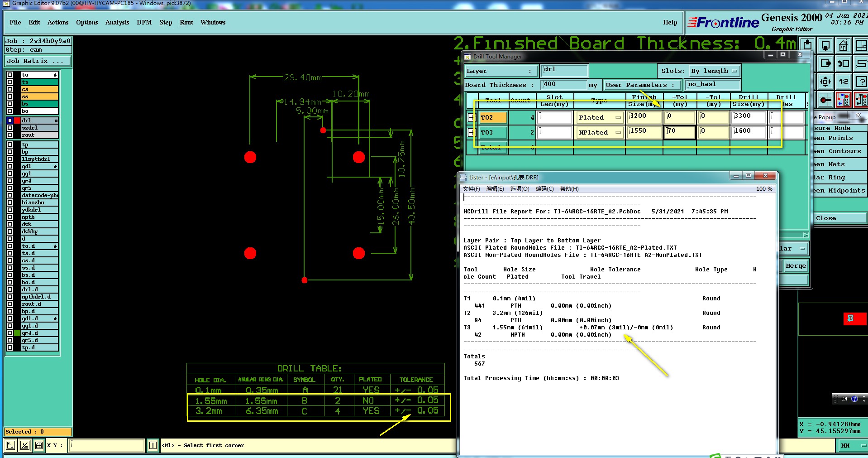Open the Rout menu
The image size is (868, 458).
click(x=186, y=22)
